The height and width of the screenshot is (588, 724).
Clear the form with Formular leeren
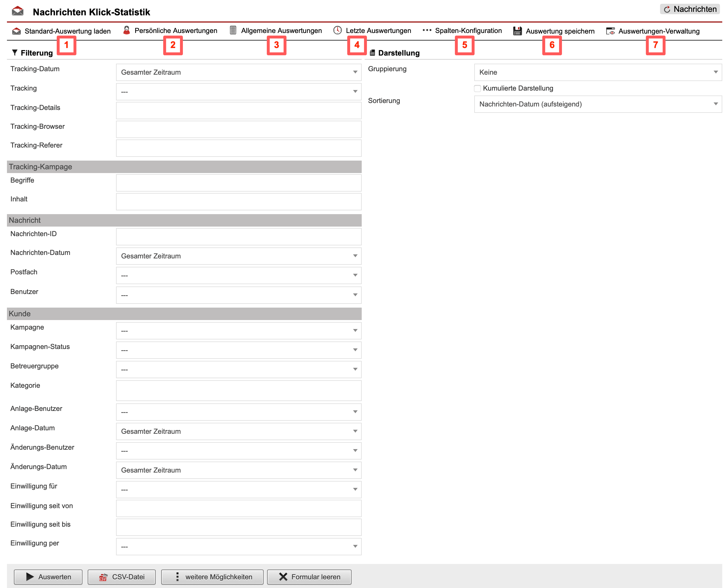(309, 577)
